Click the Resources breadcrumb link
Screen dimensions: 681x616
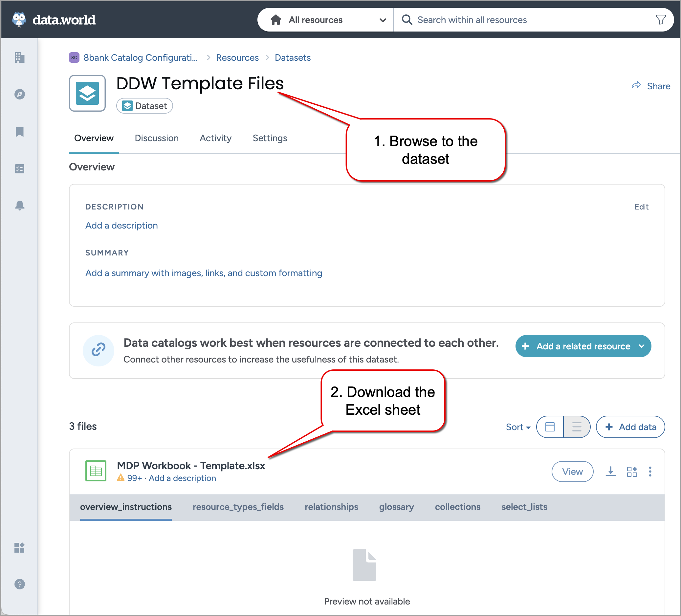click(237, 58)
